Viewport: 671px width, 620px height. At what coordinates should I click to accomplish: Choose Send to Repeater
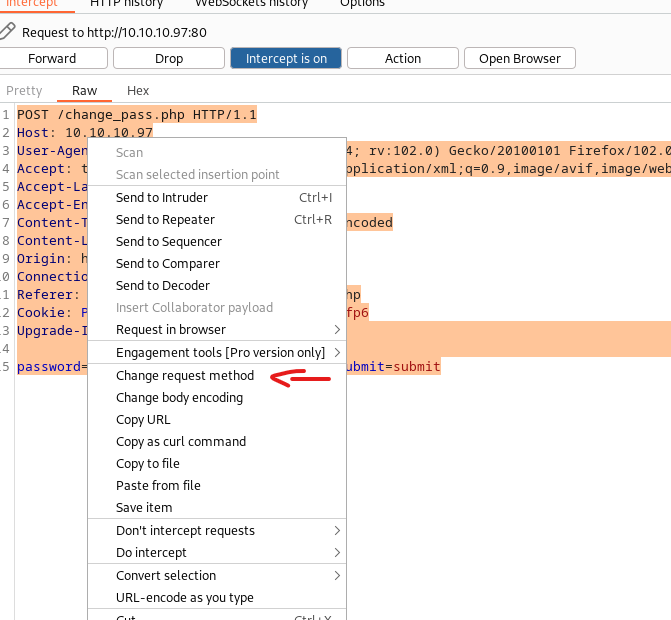coord(217,220)
